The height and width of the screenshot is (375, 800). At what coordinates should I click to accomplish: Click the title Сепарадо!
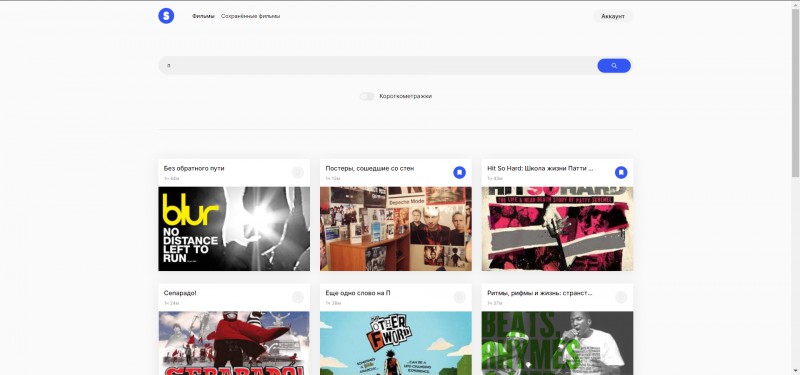pyautogui.click(x=180, y=293)
